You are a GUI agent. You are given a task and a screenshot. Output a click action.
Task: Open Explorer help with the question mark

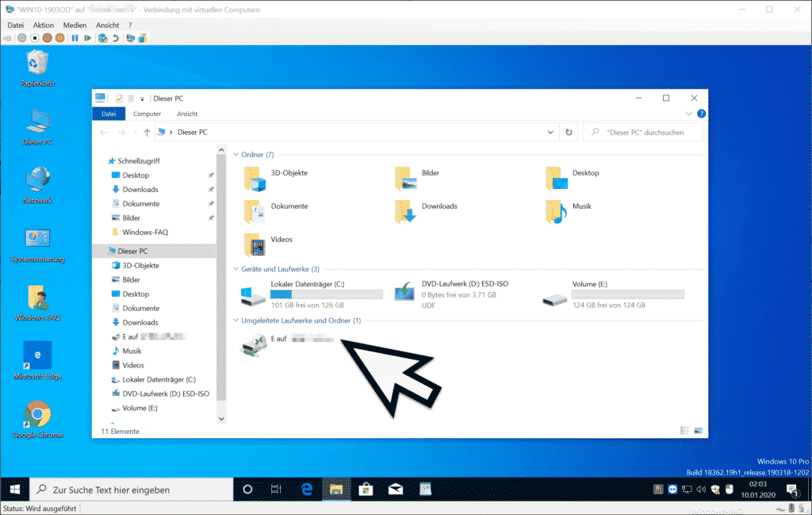[701, 113]
